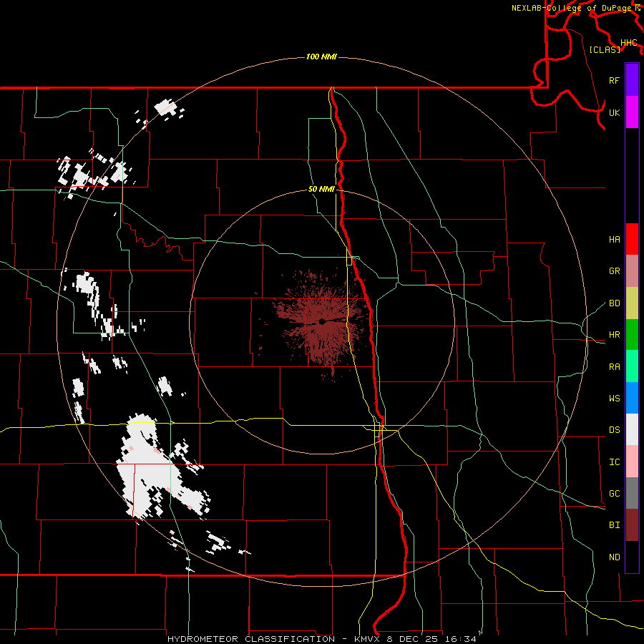Click the GR legend color swatch
This screenshot has height=644, width=644.
pos(632,270)
